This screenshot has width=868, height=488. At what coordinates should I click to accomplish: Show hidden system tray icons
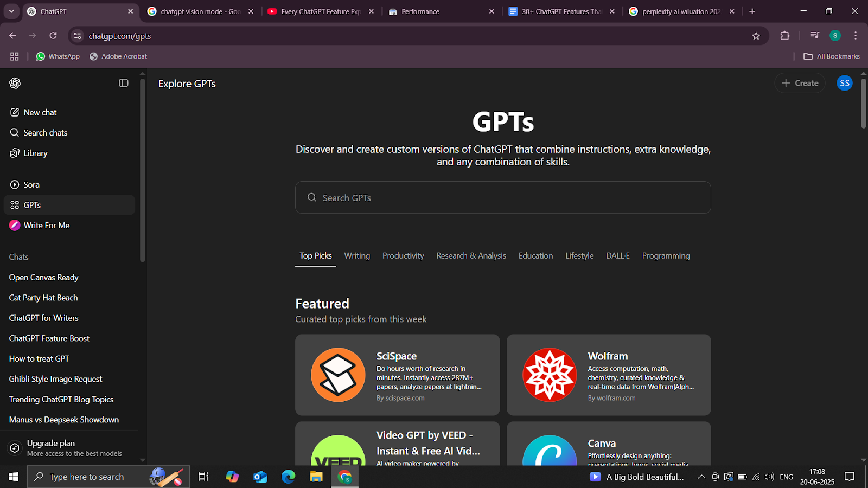pyautogui.click(x=701, y=477)
